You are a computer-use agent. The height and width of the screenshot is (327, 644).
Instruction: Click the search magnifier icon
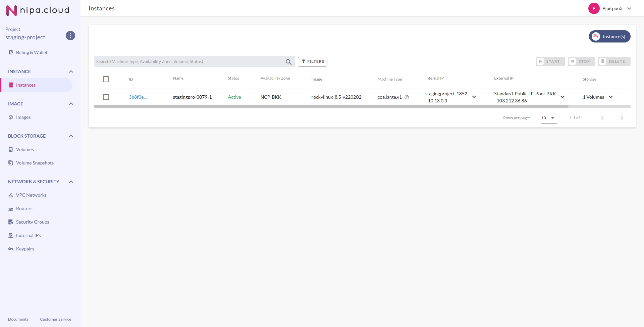click(x=288, y=62)
